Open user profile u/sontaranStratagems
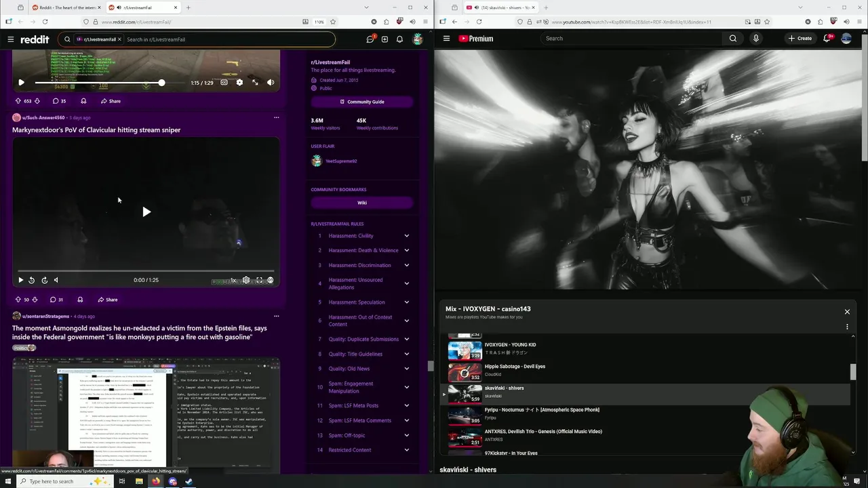The image size is (868, 488). (x=45, y=317)
